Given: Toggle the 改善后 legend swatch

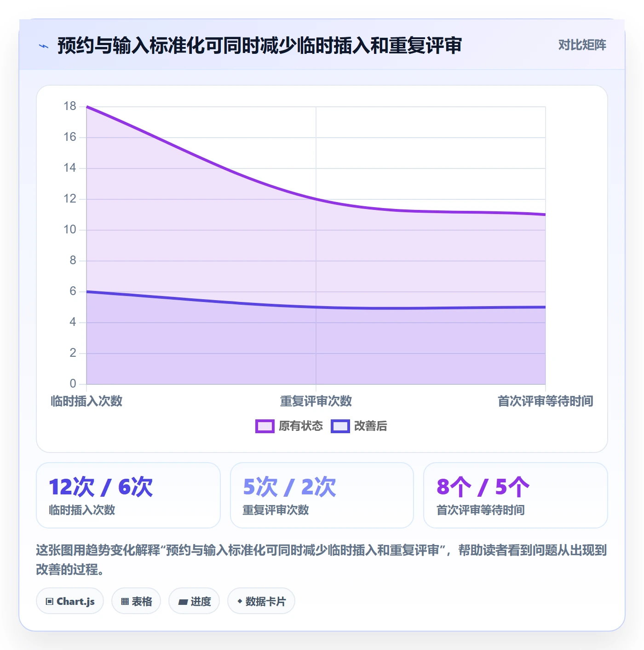Looking at the screenshot, I should [340, 426].
